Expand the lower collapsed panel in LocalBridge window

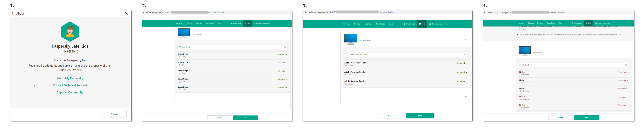pos(286,101)
